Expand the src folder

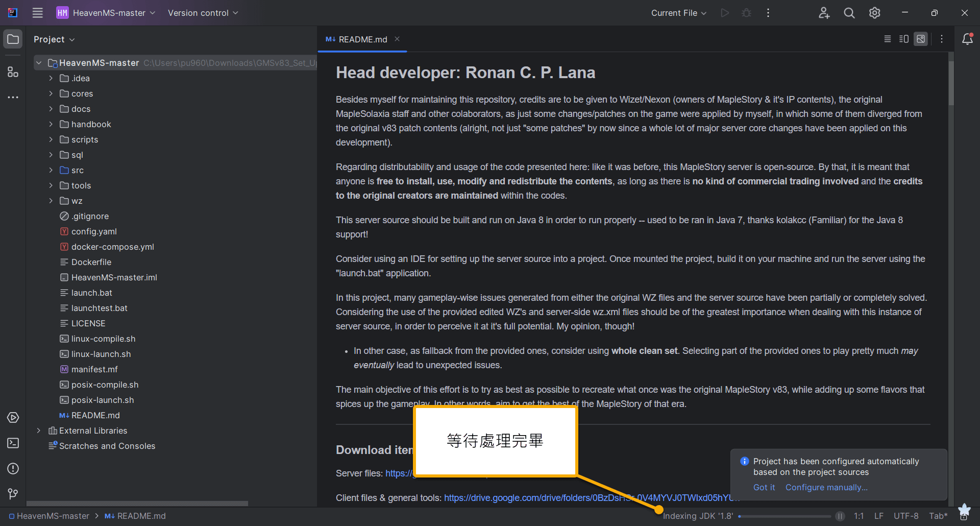(51, 170)
